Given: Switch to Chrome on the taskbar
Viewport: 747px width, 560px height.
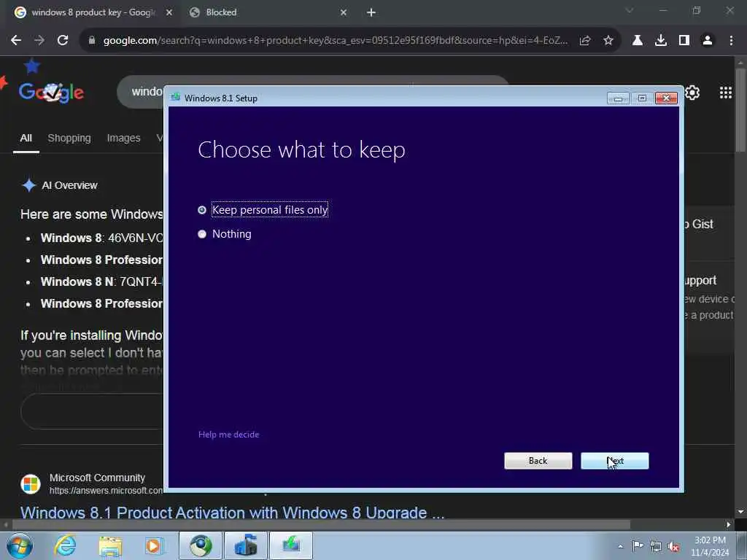Looking at the screenshot, I should (x=201, y=545).
